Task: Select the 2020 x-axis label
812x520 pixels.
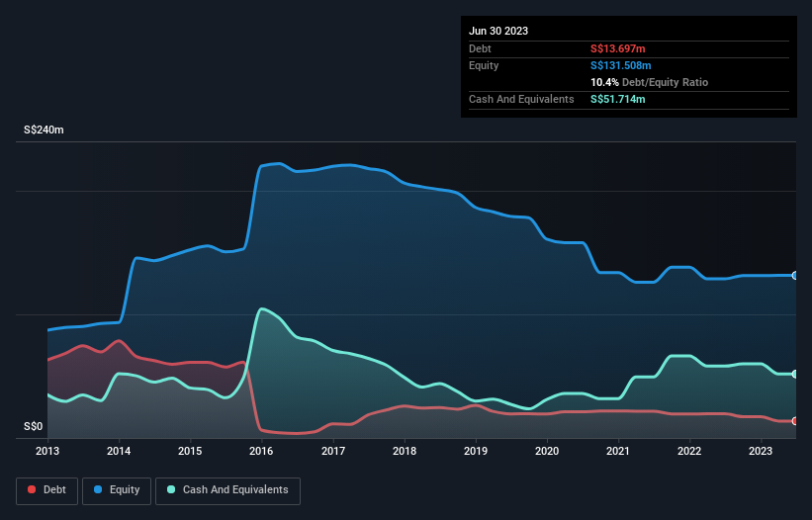Action: point(547,452)
